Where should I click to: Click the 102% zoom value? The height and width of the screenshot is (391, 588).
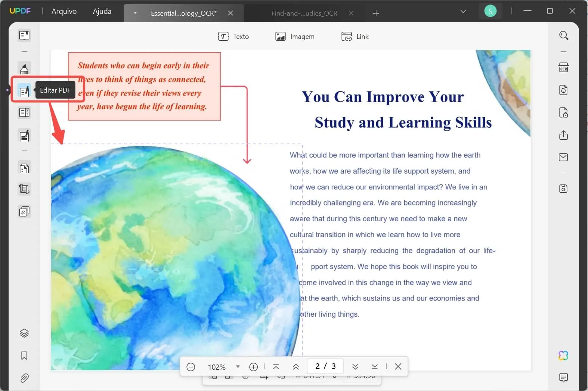point(217,367)
